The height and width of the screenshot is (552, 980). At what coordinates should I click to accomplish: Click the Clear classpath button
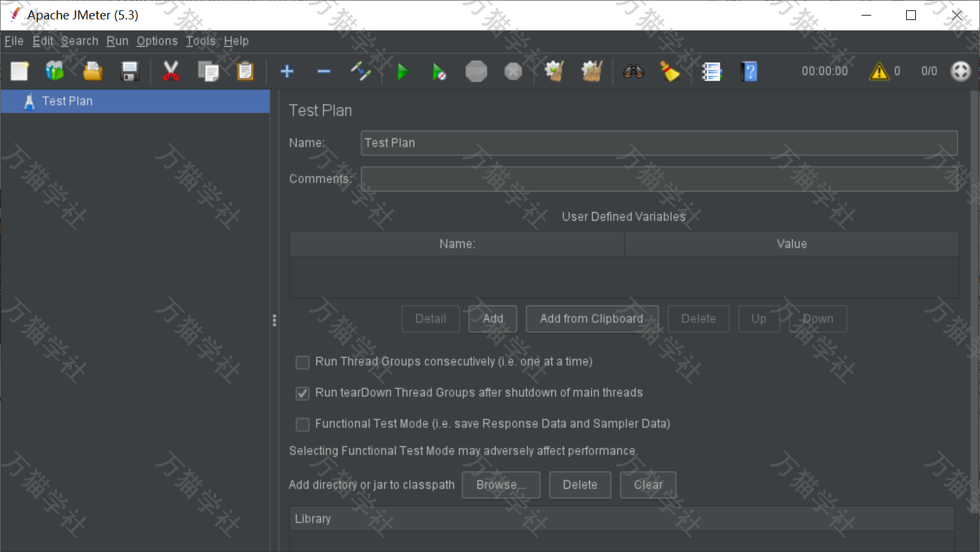(648, 485)
